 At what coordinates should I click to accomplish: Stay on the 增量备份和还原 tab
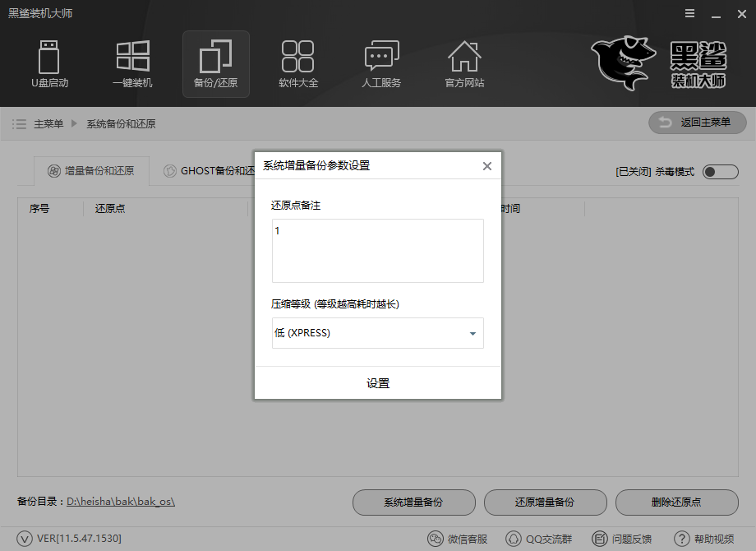[90, 171]
